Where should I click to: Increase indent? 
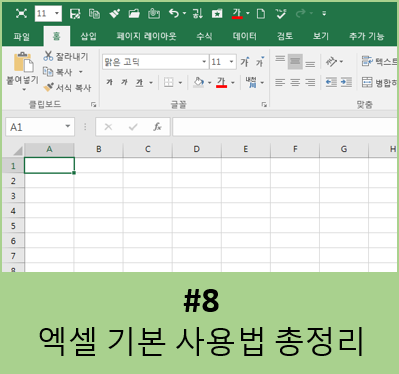346,82
